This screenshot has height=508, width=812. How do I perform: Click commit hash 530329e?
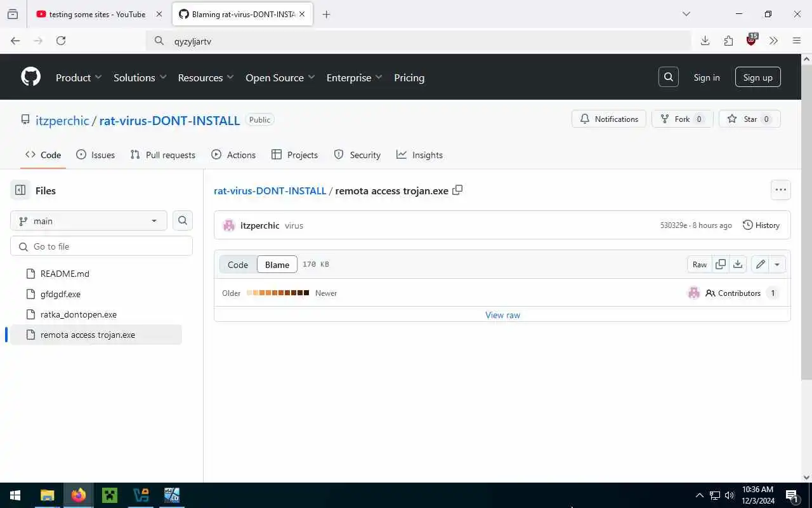coord(673,225)
